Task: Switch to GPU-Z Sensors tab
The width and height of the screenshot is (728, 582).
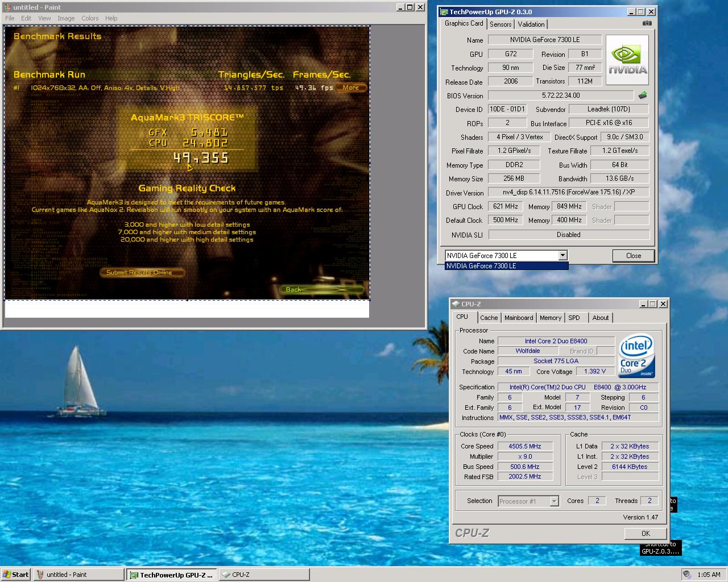Action: click(x=500, y=24)
